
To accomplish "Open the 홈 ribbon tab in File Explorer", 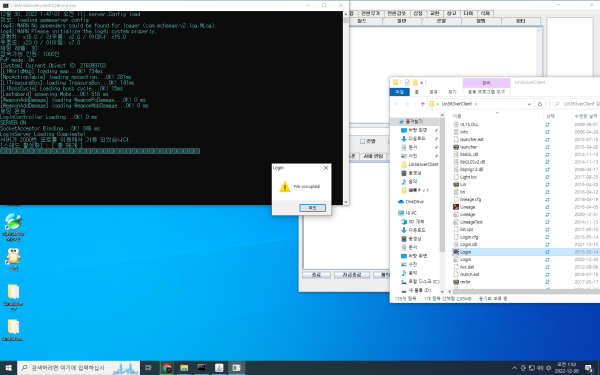I will [417, 92].
